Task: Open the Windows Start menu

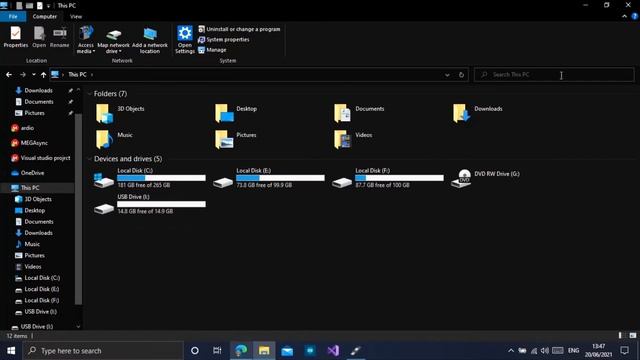Action: click(x=11, y=351)
